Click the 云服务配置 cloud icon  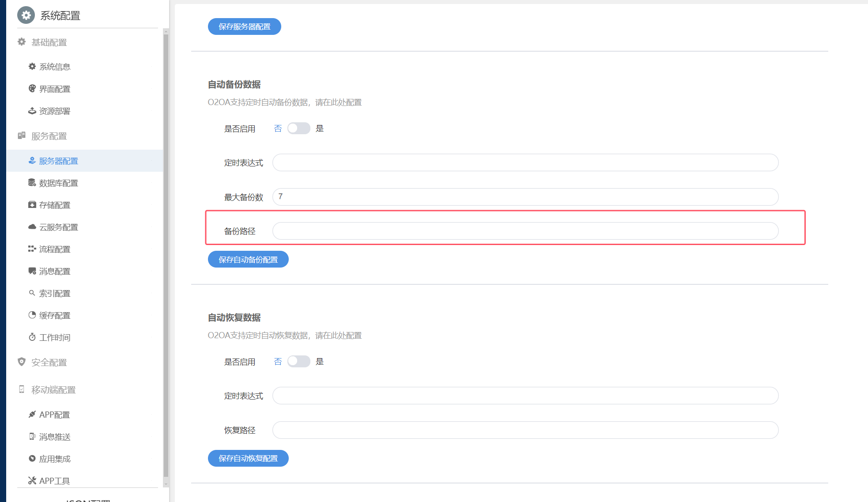tap(32, 226)
